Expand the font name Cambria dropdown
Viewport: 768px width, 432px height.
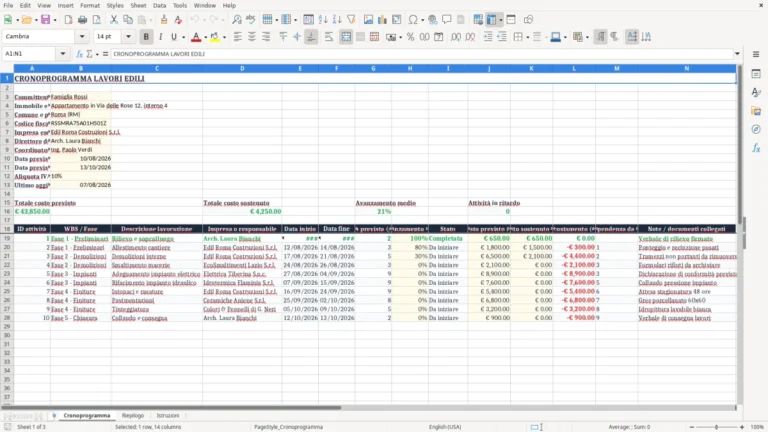[x=82, y=37]
